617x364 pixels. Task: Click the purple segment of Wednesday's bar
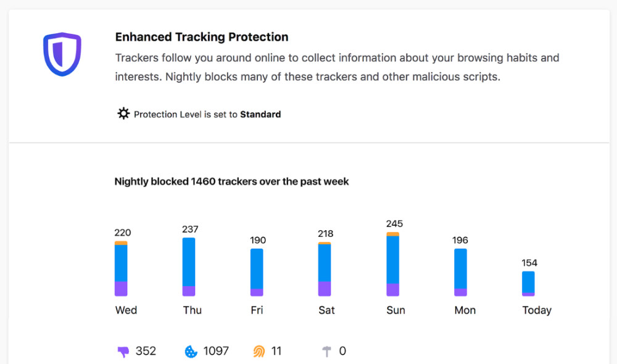pyautogui.click(x=121, y=289)
